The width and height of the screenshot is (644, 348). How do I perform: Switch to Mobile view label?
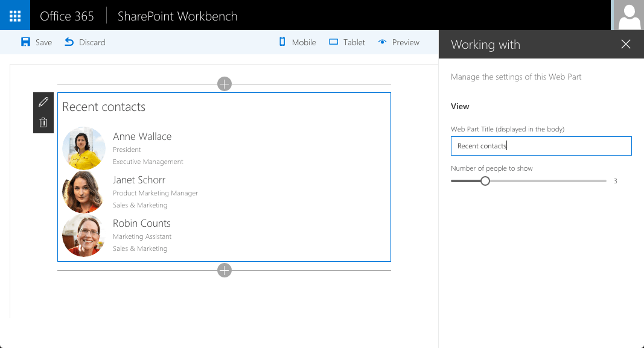click(x=304, y=42)
